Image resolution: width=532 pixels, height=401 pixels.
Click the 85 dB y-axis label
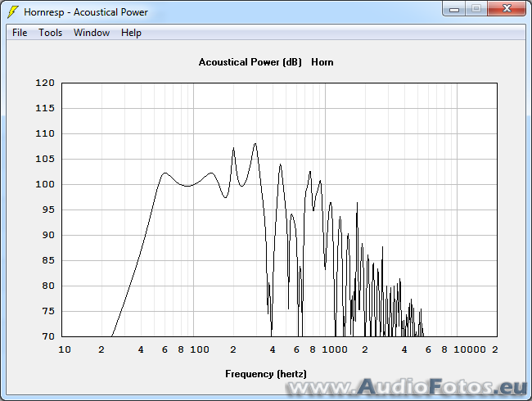(47, 260)
